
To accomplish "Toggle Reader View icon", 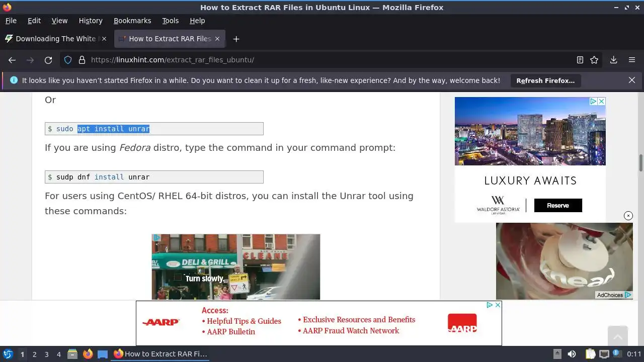I will [580, 60].
